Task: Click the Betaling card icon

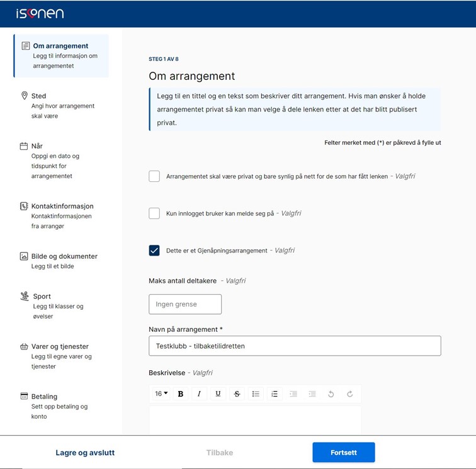Action: [24, 396]
